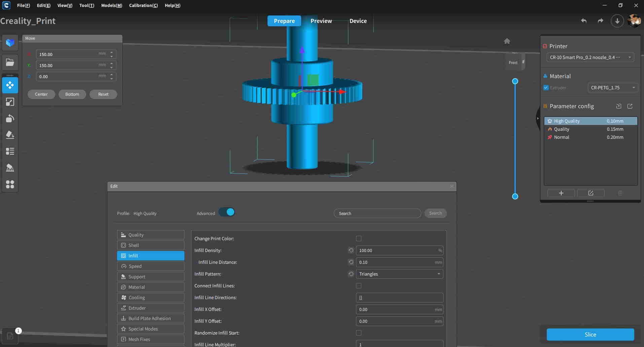
Task: Select the Rotate tool icon
Action: (10, 118)
